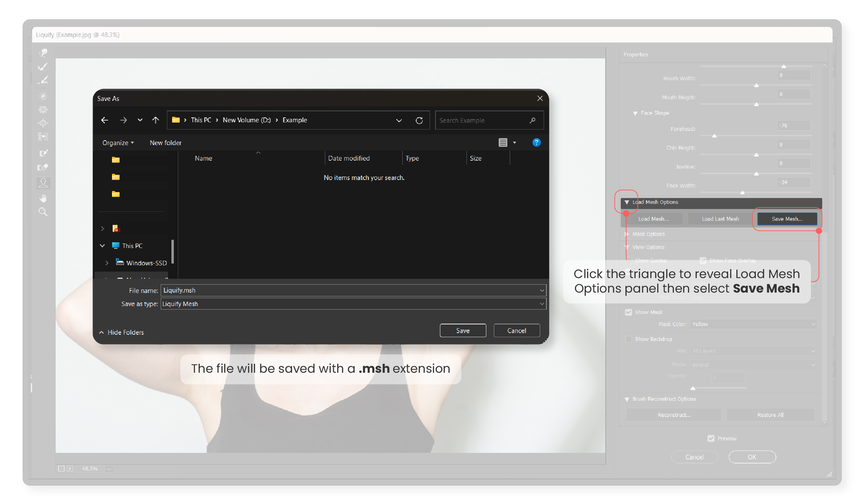
Task: Sort files by Date modified column
Action: pyautogui.click(x=364, y=158)
